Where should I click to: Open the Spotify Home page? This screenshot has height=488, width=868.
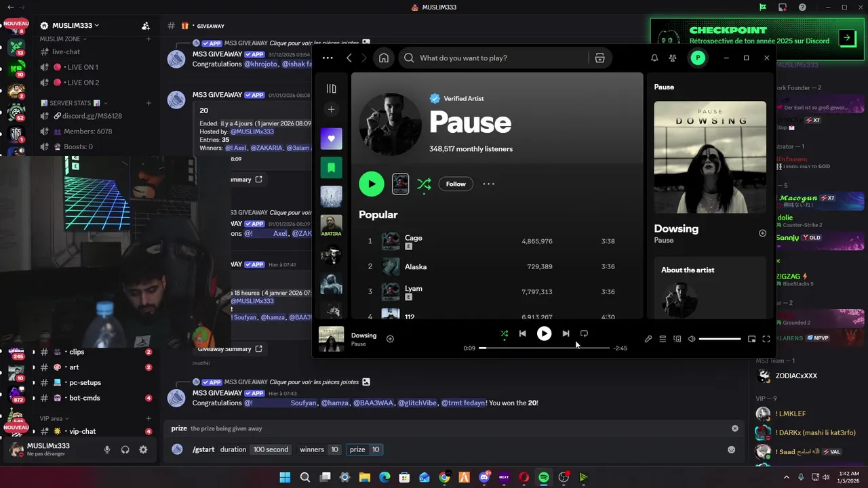(384, 58)
